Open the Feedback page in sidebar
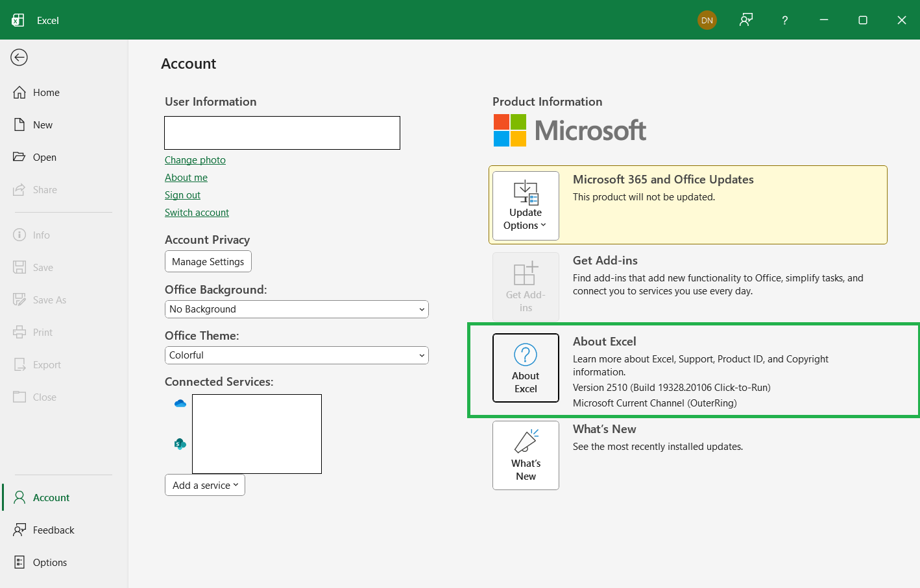 [64, 530]
